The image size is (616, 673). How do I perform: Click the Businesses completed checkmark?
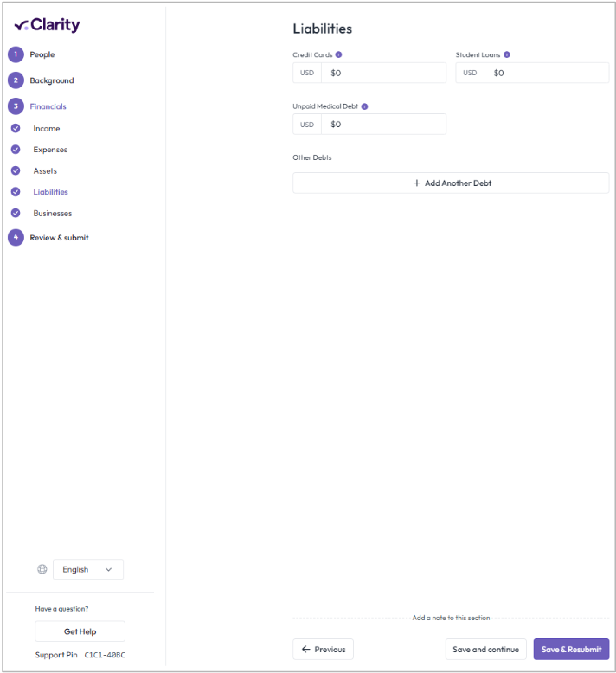pos(16,213)
